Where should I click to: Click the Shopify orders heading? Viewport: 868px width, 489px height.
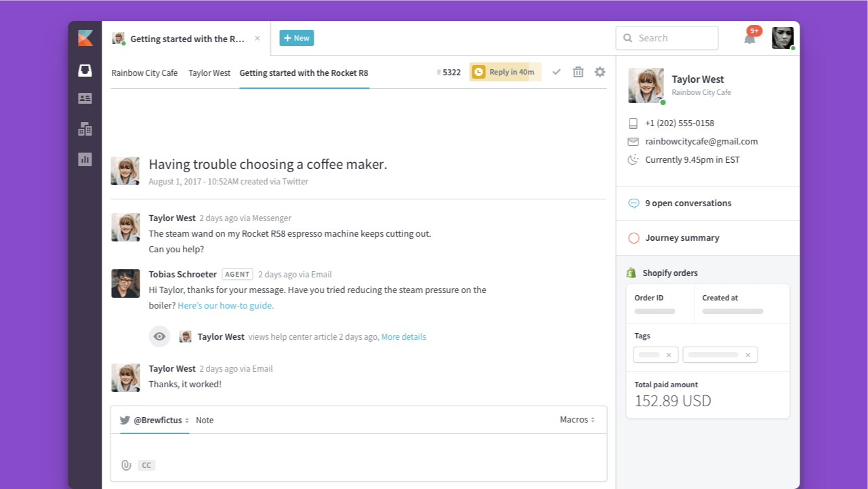(x=670, y=273)
